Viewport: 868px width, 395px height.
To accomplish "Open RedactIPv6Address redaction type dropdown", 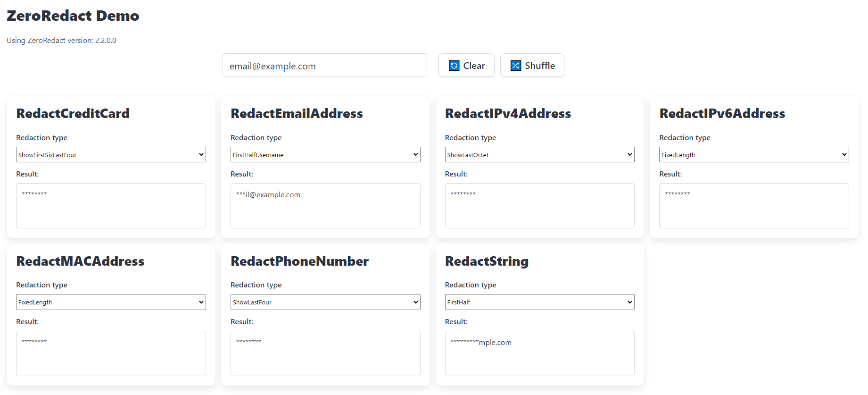I will (754, 155).
